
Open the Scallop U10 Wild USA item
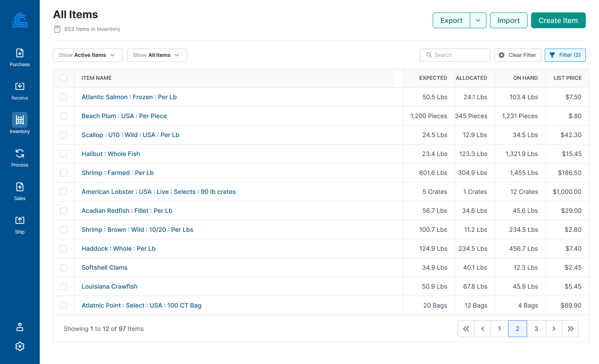pyautogui.click(x=130, y=135)
